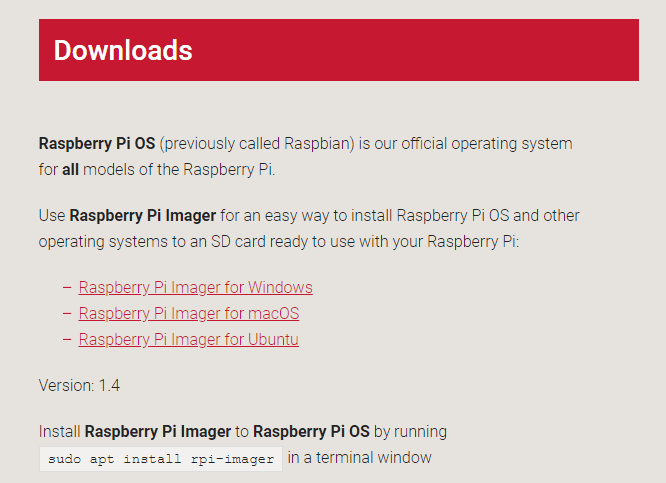Click the Version: 1.4 text
The image size is (666, 483).
pos(79,385)
